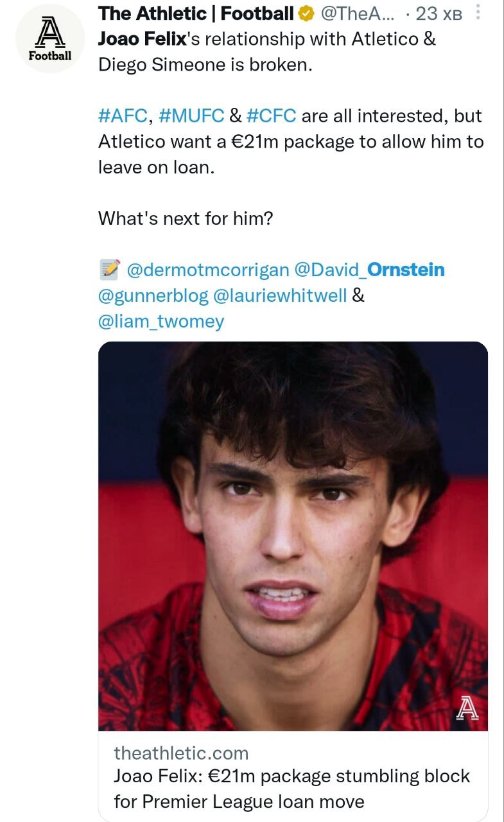Open the tweet via its 23 хв timestamp
Screen dimensions: 504x822
439,13
